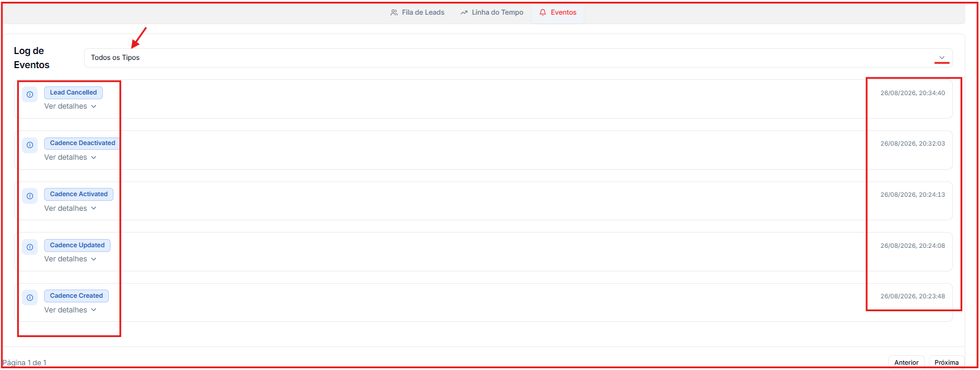Click the info icon beside Cadence Created
Screen dimensions: 980x370
(30, 298)
